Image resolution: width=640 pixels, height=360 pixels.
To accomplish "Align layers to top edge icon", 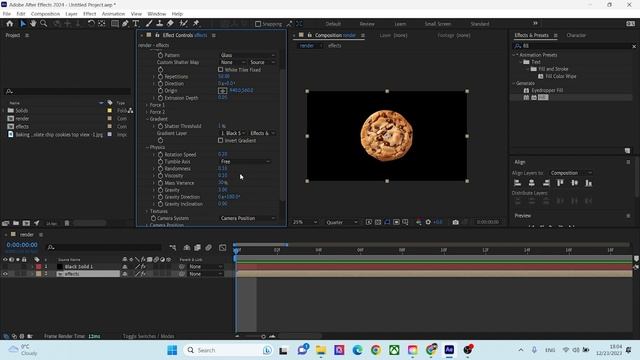I will click(x=560, y=183).
